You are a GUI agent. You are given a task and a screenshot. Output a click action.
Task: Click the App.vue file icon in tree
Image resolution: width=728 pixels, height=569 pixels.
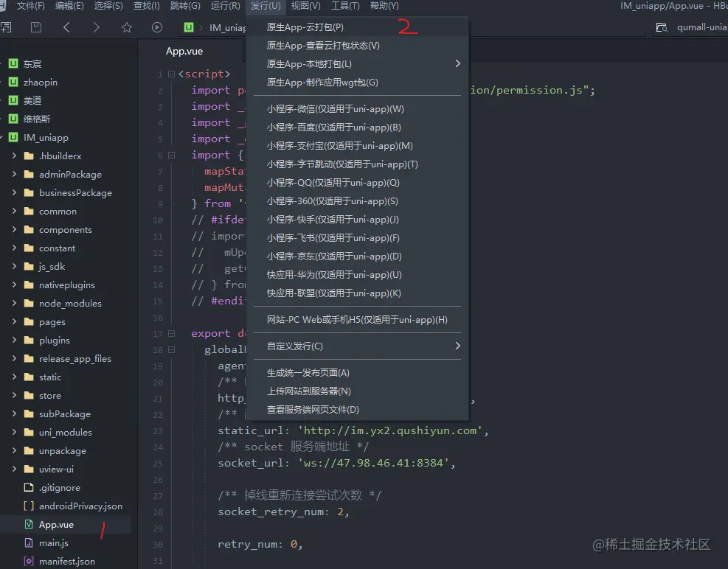coord(29,525)
